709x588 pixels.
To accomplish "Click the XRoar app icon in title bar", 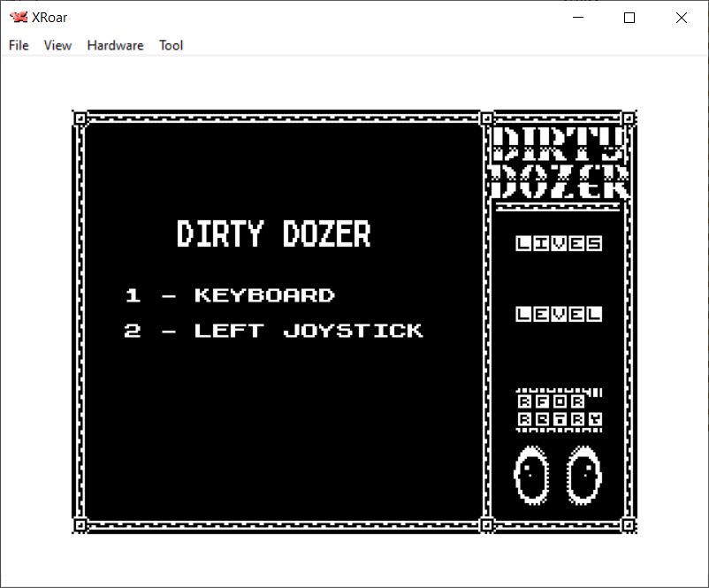I will (x=18, y=18).
